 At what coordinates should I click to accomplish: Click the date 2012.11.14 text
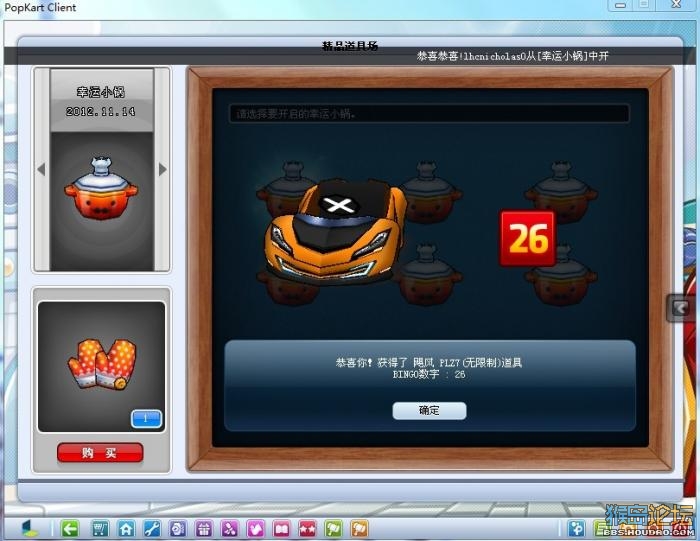click(101, 111)
